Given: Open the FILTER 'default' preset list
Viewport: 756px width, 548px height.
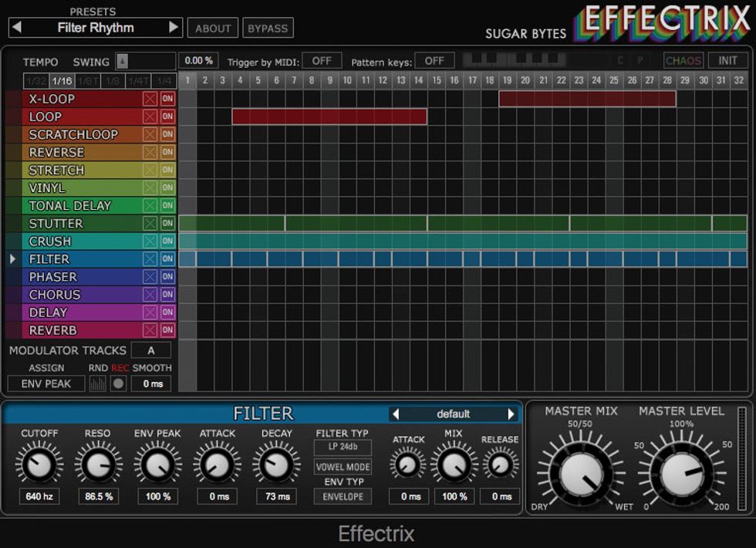Looking at the screenshot, I should (x=454, y=414).
